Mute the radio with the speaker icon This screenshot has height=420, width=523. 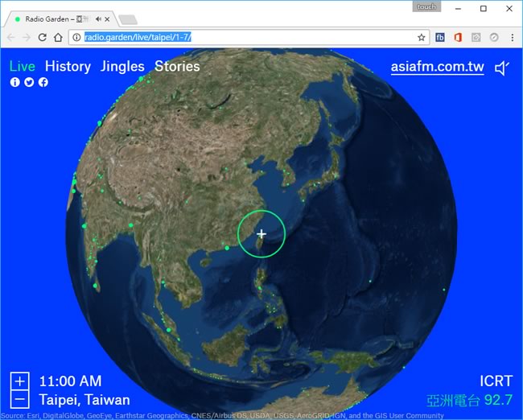(x=502, y=68)
